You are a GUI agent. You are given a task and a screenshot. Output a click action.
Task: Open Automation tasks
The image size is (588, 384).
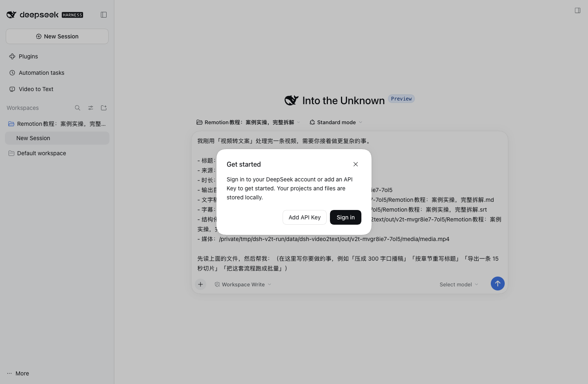pyautogui.click(x=57, y=73)
